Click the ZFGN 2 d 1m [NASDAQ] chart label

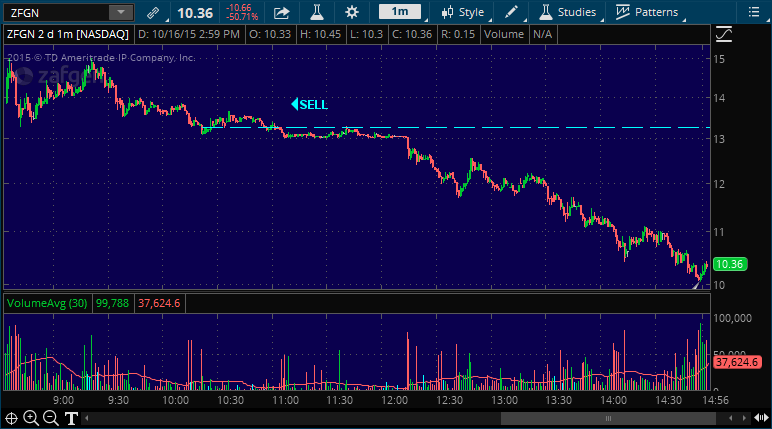[68, 34]
